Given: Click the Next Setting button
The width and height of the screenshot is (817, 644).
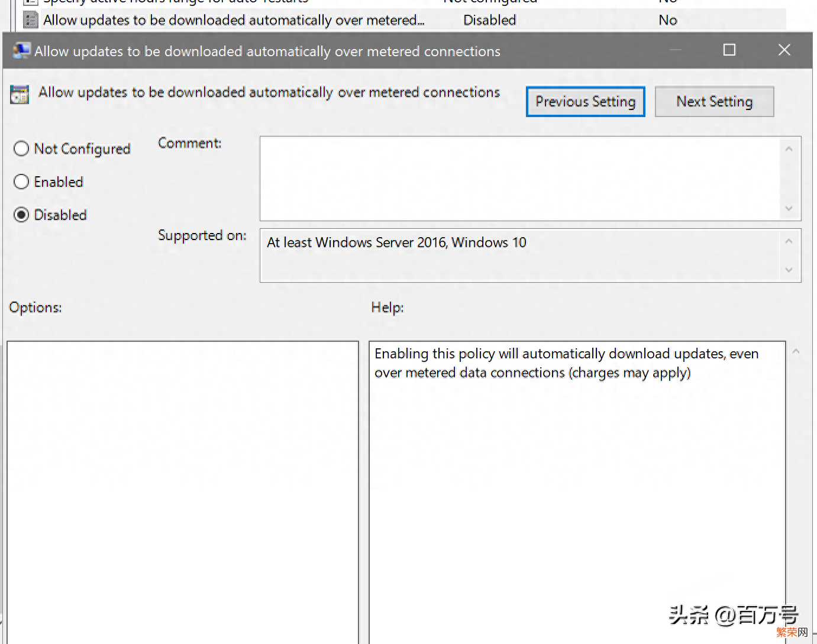Looking at the screenshot, I should click(x=714, y=102).
